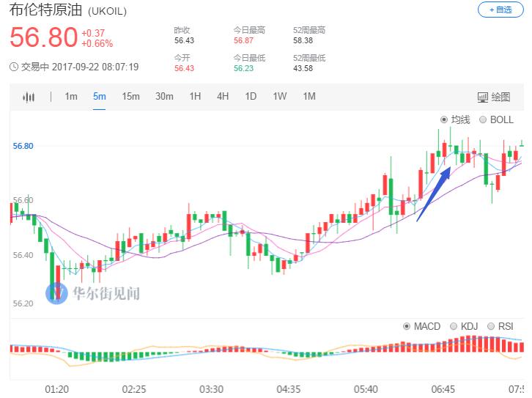Viewport: 532px width, 398px height.
Task: Click the 昨收 value 56.43
Action: click(184, 41)
